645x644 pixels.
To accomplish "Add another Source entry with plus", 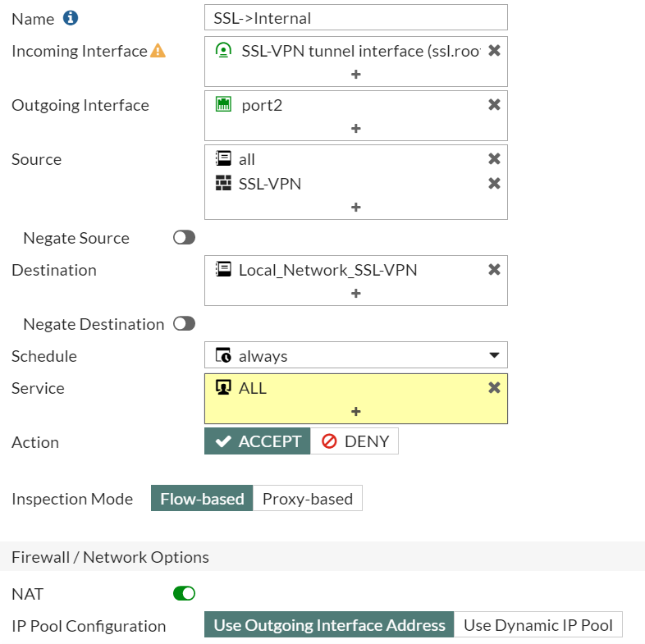I will click(356, 207).
